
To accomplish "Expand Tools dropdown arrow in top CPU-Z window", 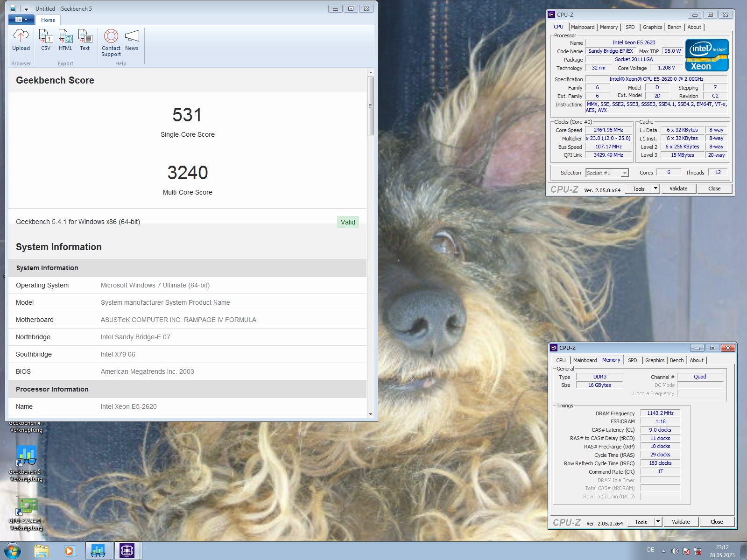I will pos(655,189).
